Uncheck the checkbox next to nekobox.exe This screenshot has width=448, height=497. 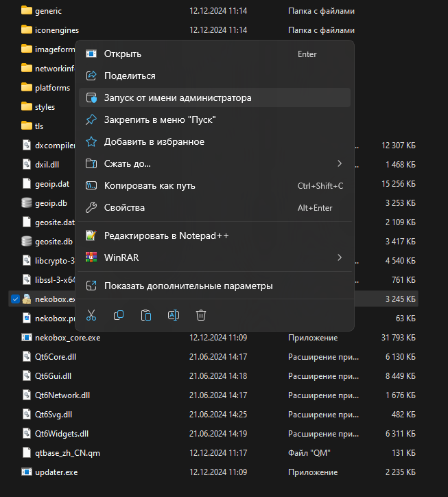pyautogui.click(x=15, y=299)
